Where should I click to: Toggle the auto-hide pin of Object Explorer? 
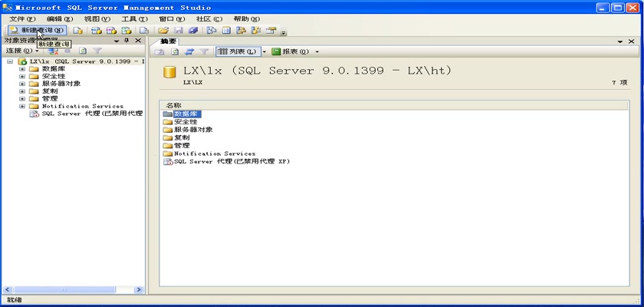pyautogui.click(x=127, y=41)
